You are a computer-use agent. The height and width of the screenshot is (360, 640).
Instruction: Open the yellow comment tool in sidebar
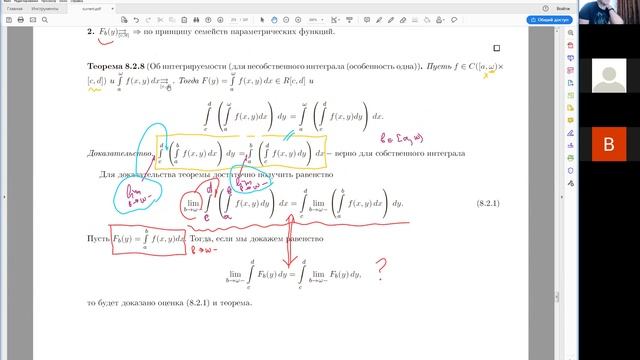click(571, 120)
